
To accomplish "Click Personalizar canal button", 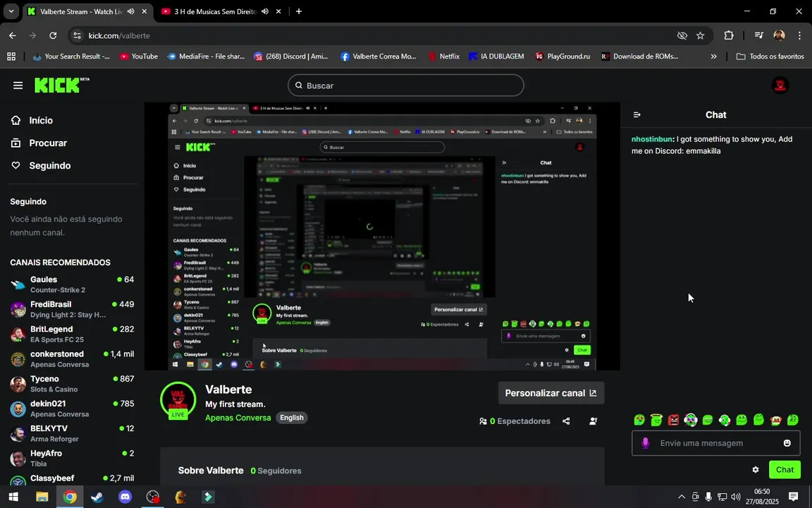I will click(551, 393).
